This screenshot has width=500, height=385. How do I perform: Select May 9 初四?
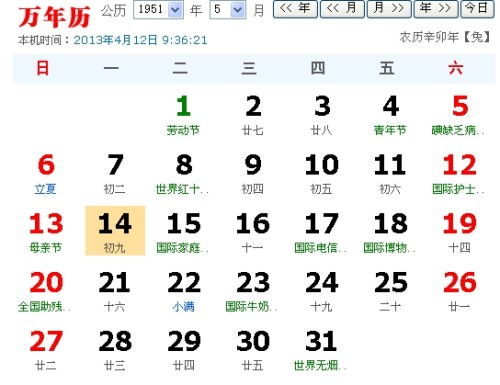pyautogui.click(x=253, y=173)
